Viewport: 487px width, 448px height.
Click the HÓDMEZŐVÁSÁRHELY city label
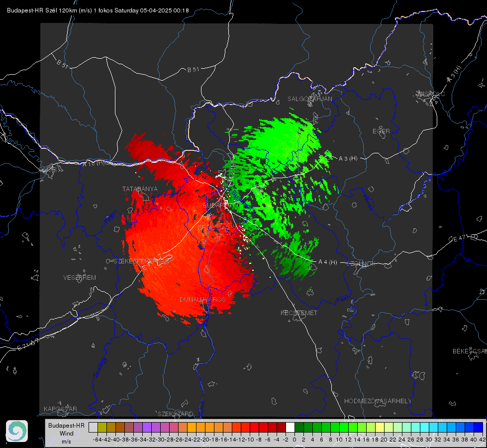pyautogui.click(x=378, y=401)
